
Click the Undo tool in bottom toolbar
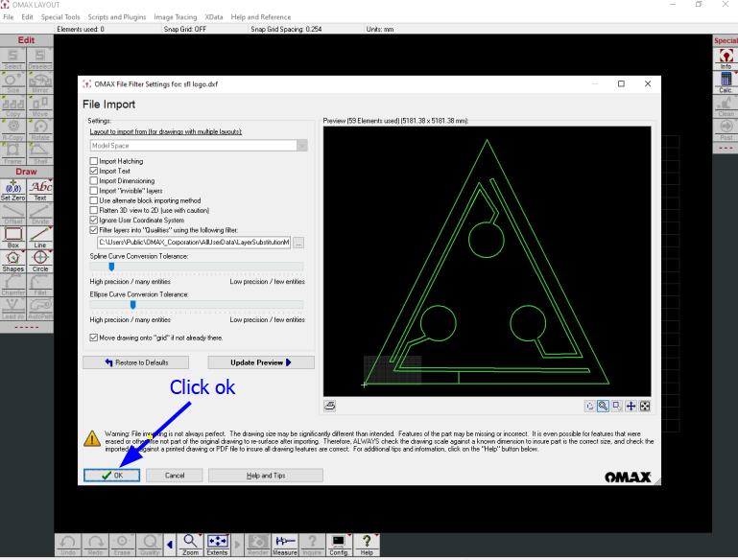point(68,546)
